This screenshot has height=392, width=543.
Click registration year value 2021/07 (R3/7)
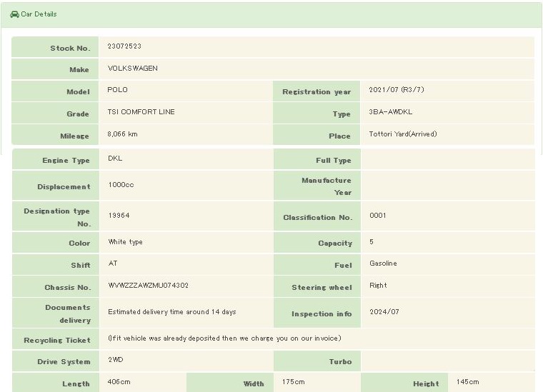click(x=397, y=90)
